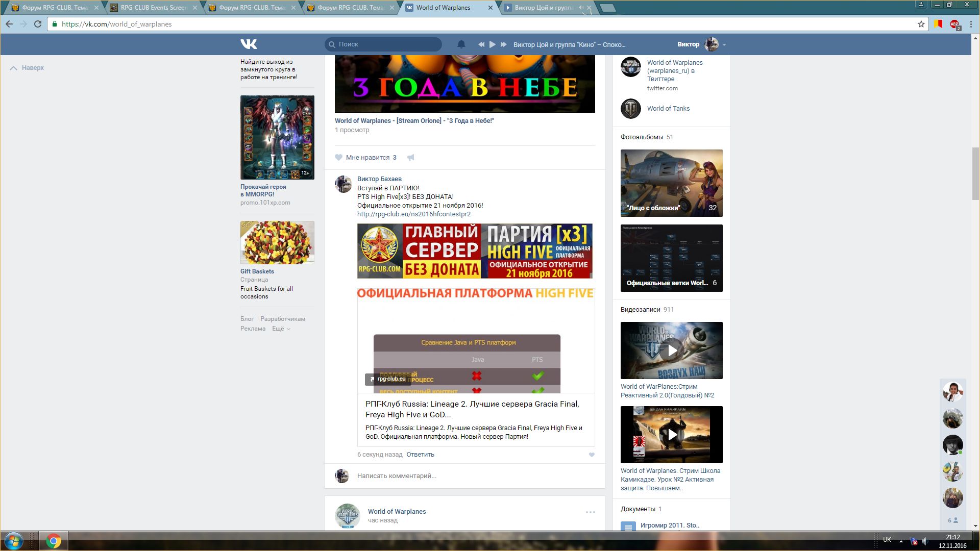
Task: Open rpg-club.eu contest link in comment
Action: click(x=413, y=214)
